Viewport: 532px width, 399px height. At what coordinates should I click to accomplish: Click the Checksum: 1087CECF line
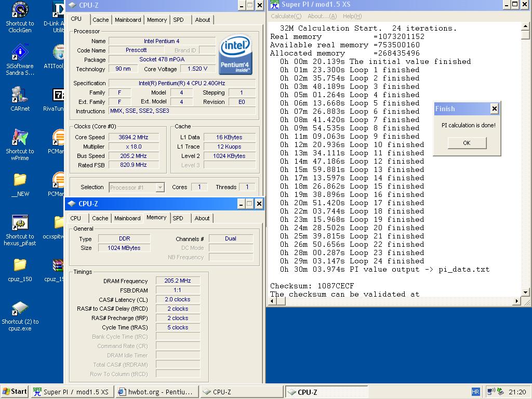312,286
